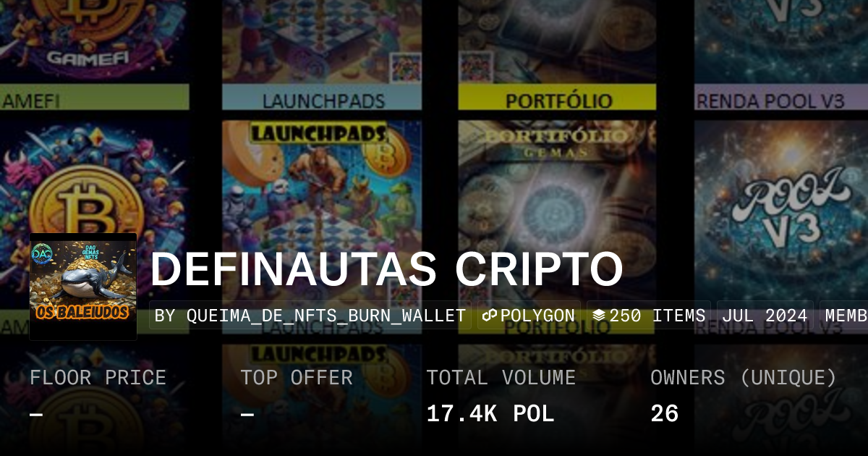Click the JUL 2024 creation date badge
868x456 pixels.
pyautogui.click(x=763, y=316)
